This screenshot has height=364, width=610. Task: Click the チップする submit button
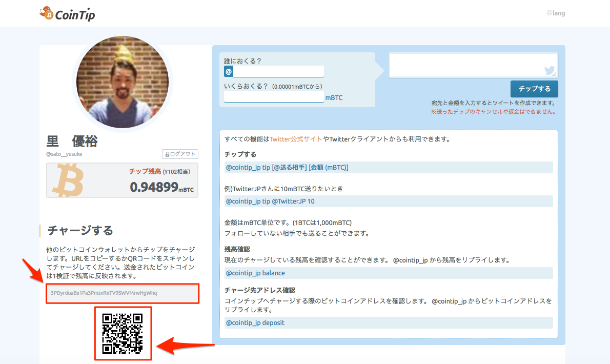click(x=534, y=89)
